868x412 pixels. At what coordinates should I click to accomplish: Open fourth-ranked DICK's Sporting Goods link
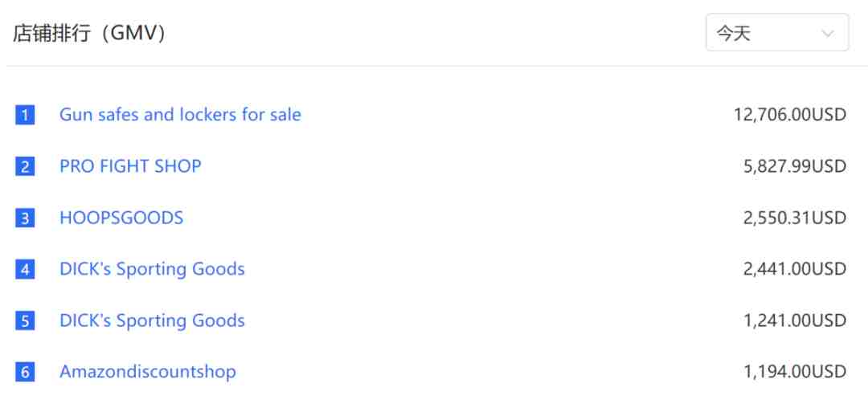coord(152,269)
